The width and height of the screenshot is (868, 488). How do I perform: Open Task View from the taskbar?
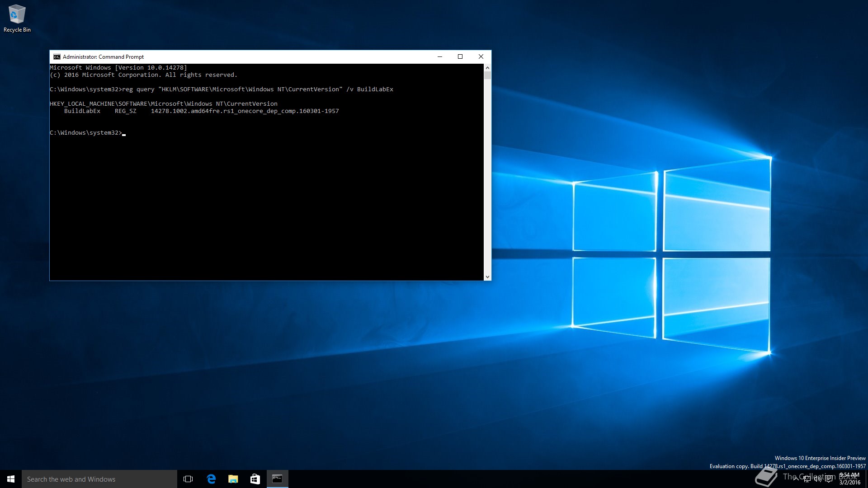click(x=188, y=479)
